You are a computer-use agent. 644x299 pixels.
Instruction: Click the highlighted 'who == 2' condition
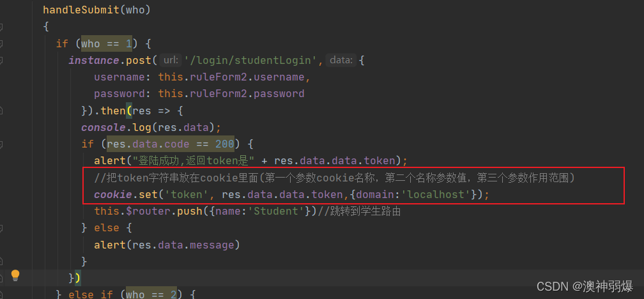pyautogui.click(x=151, y=294)
